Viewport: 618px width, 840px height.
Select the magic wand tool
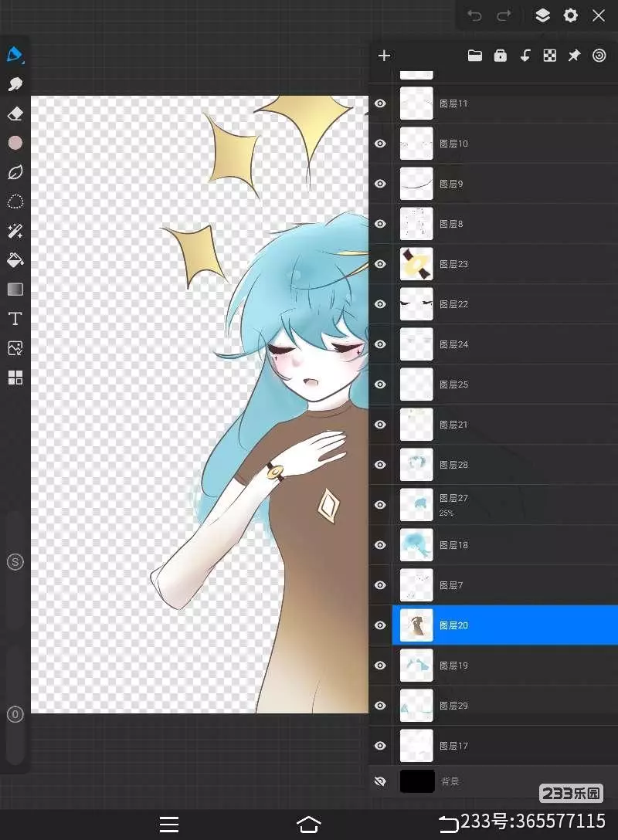[15, 231]
